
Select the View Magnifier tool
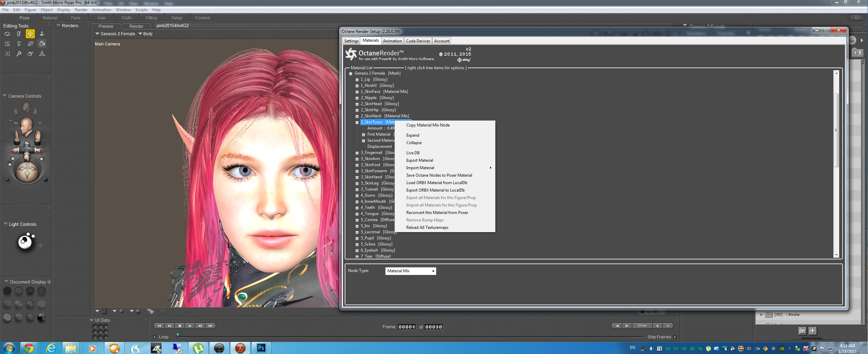pyautogui.click(x=19, y=54)
